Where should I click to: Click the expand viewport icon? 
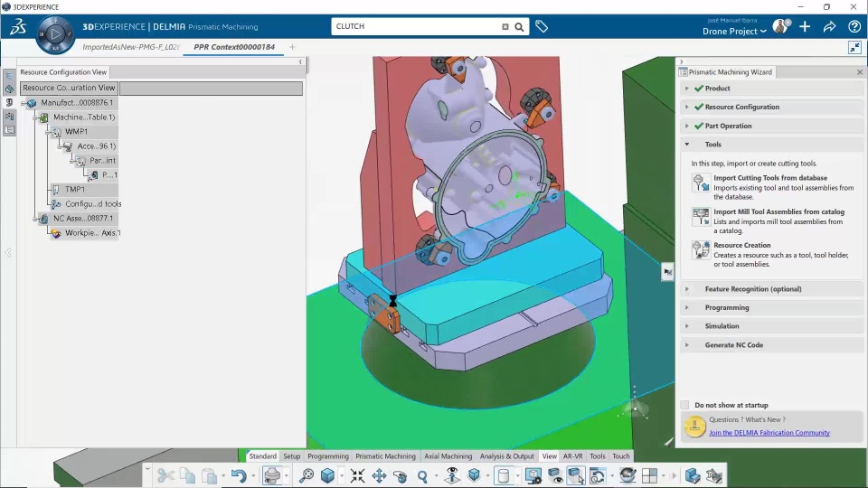pos(854,48)
